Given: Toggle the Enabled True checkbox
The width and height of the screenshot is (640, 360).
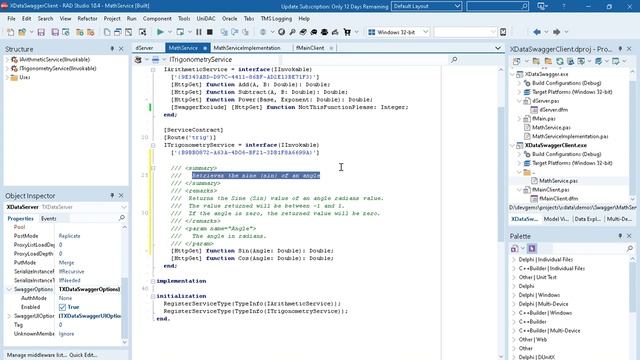Looking at the screenshot, I should click(62, 307).
